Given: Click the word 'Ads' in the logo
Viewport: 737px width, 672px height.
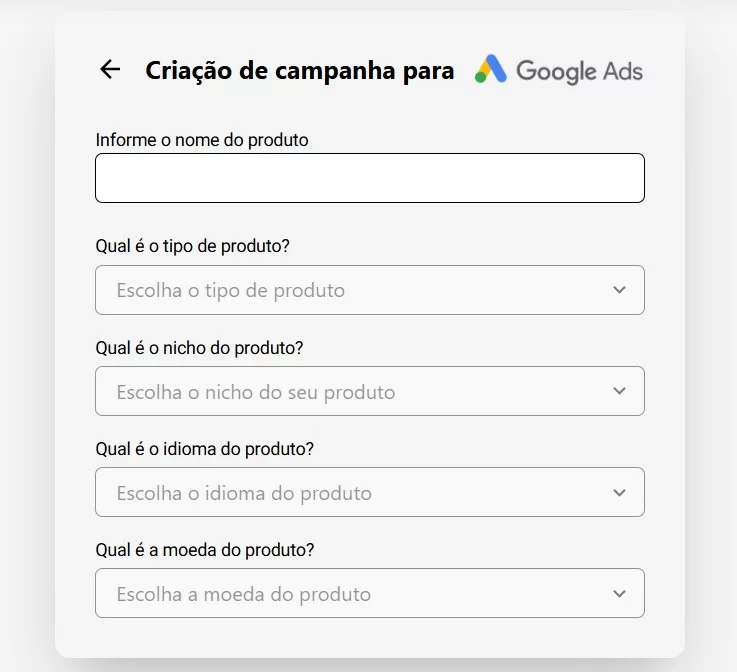Looking at the screenshot, I should (623, 71).
